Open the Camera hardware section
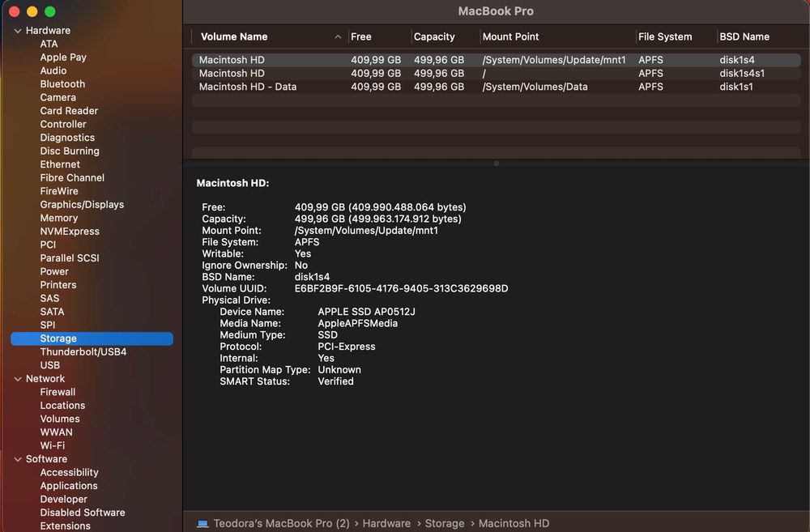This screenshot has height=532, width=810. click(58, 98)
